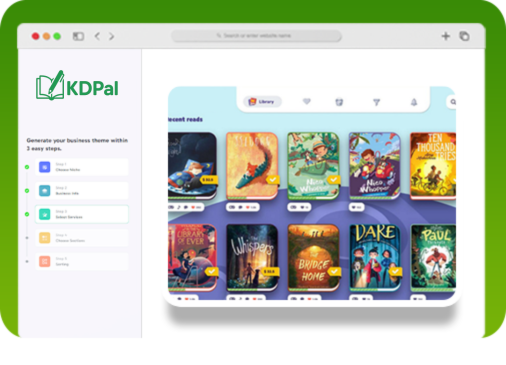Click the 'Generate your business theme' text
This screenshot has width=506, height=365.
[77, 144]
